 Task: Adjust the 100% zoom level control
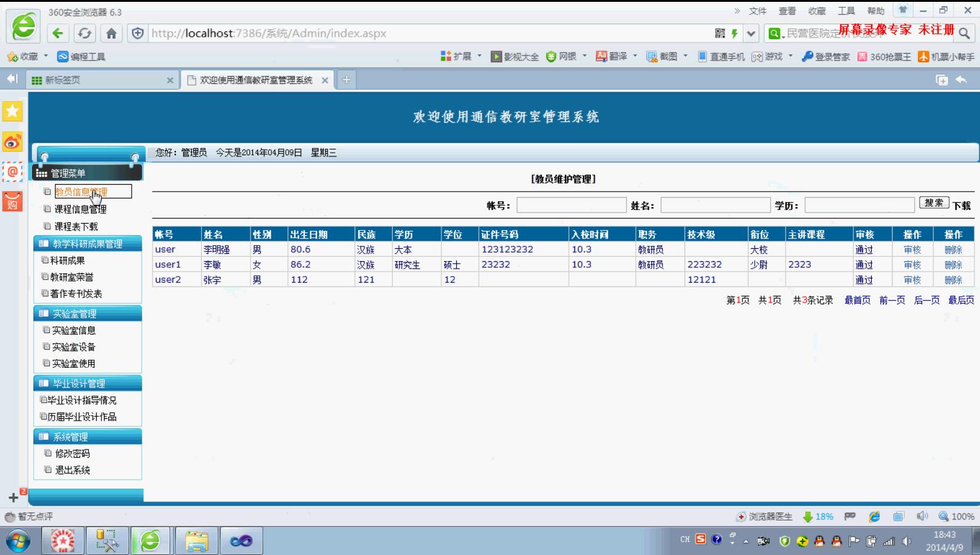(x=957, y=516)
